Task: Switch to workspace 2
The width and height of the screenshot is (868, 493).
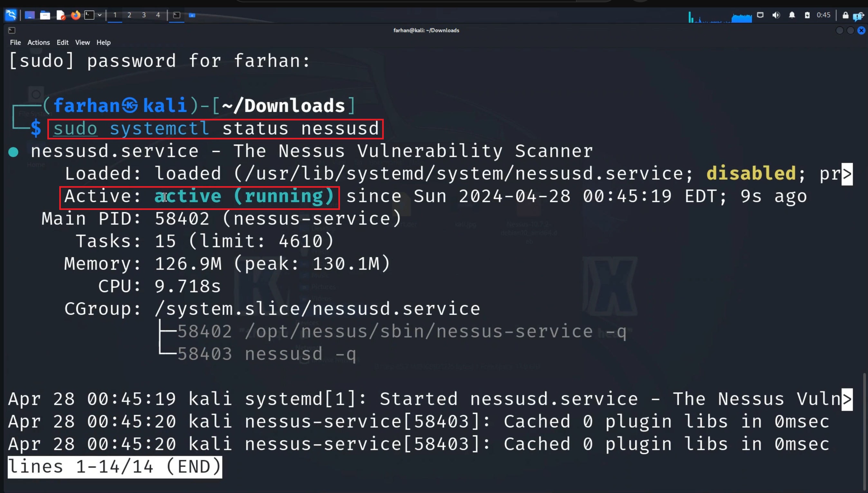Action: [x=129, y=15]
